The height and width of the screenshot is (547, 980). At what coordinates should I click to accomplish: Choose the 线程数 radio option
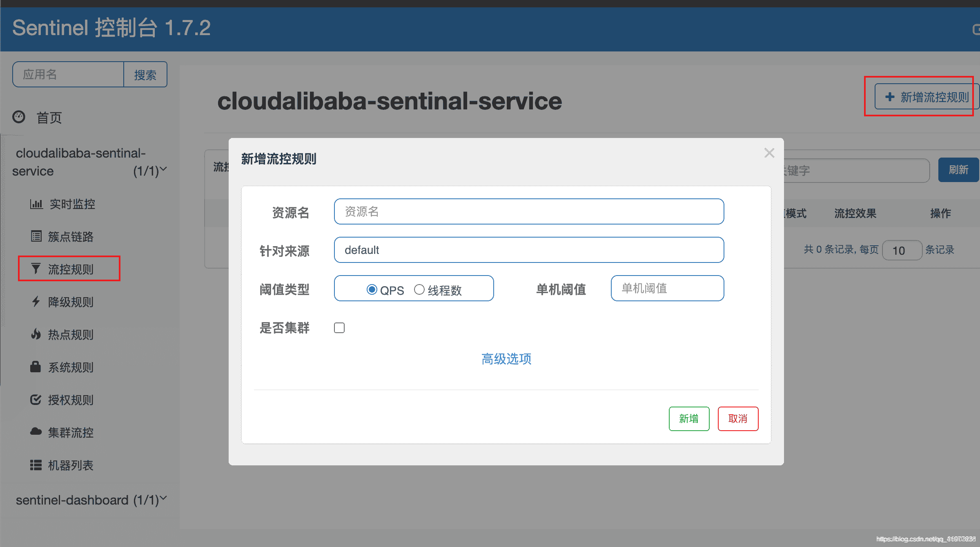(419, 289)
